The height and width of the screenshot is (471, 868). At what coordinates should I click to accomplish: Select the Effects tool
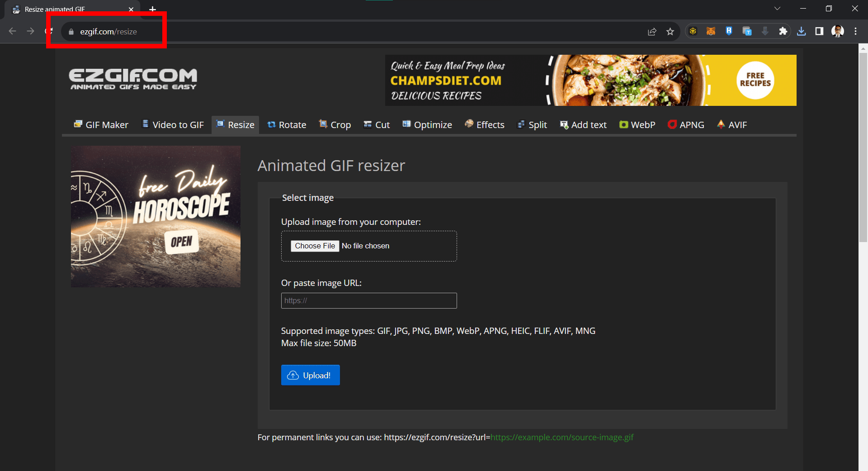click(484, 124)
